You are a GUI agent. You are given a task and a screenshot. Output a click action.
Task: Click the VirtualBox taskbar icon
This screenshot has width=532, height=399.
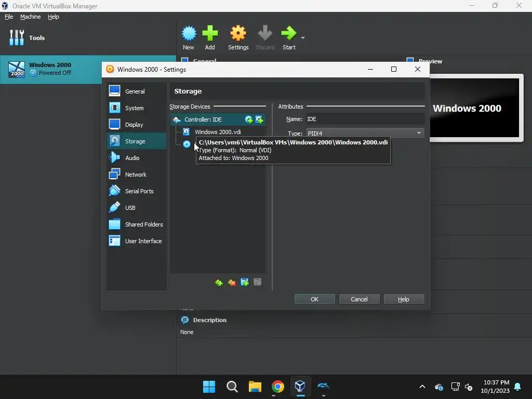coord(300,387)
